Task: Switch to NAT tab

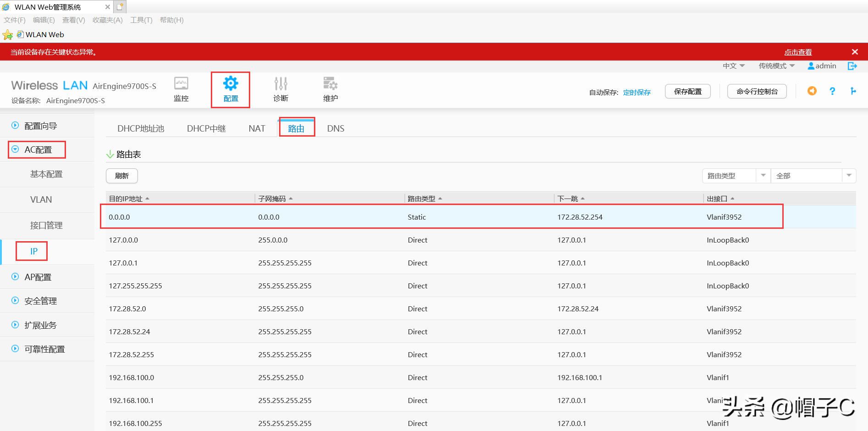Action: pyautogui.click(x=257, y=128)
